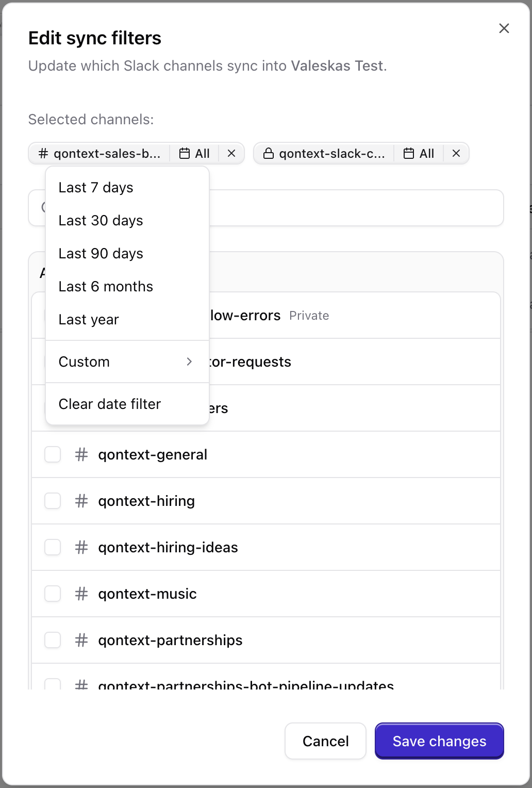The image size is (532, 788).
Task: Select the qontext-general checkbox
Action: point(52,454)
